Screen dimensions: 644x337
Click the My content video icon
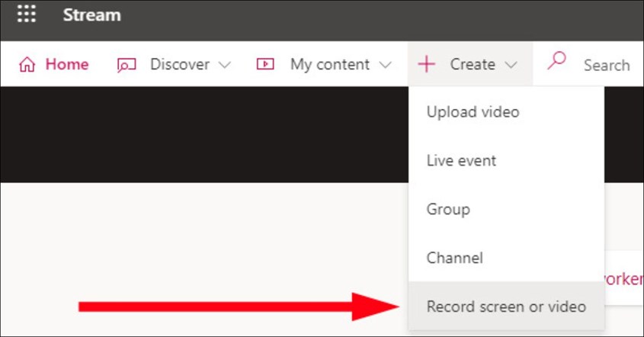pos(265,64)
